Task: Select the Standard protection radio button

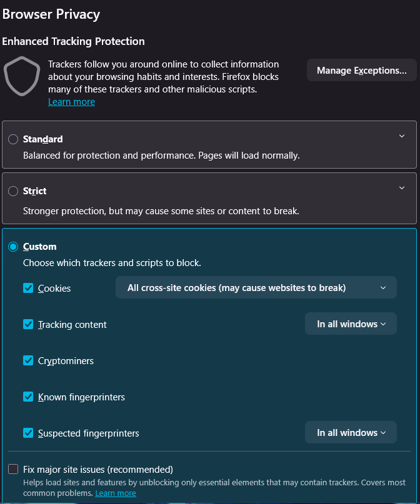Action: point(13,139)
